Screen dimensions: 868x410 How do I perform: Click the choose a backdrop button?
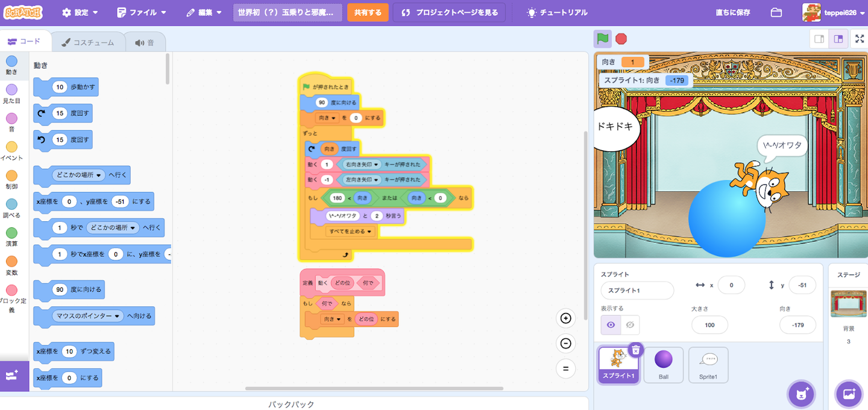pos(849,394)
